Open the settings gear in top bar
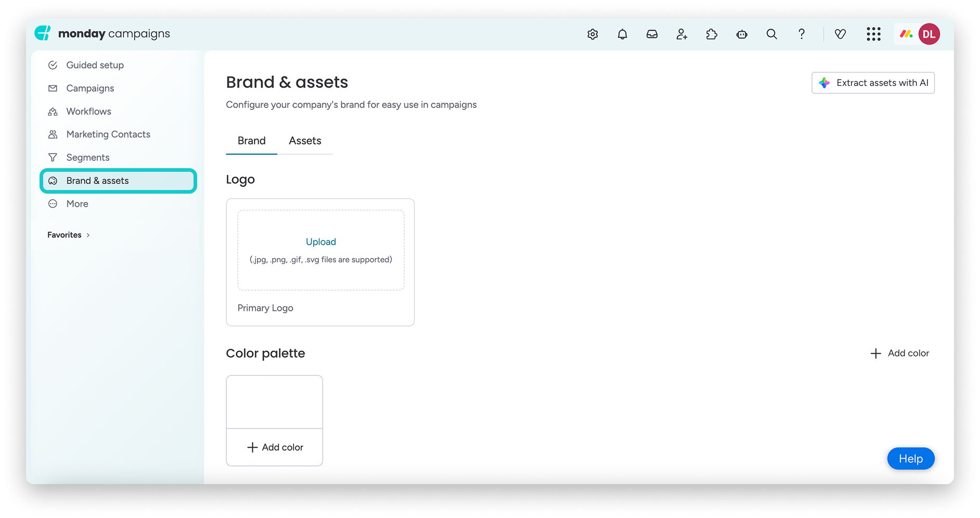980x518 pixels. (x=592, y=34)
